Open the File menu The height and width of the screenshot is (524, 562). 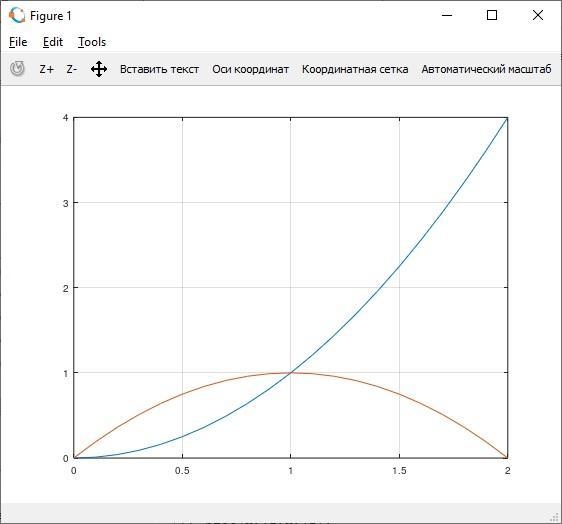coord(18,42)
